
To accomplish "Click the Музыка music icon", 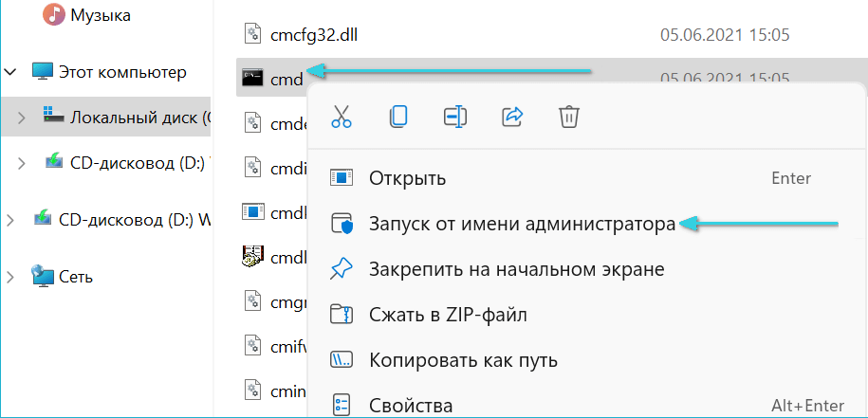I will click(53, 15).
